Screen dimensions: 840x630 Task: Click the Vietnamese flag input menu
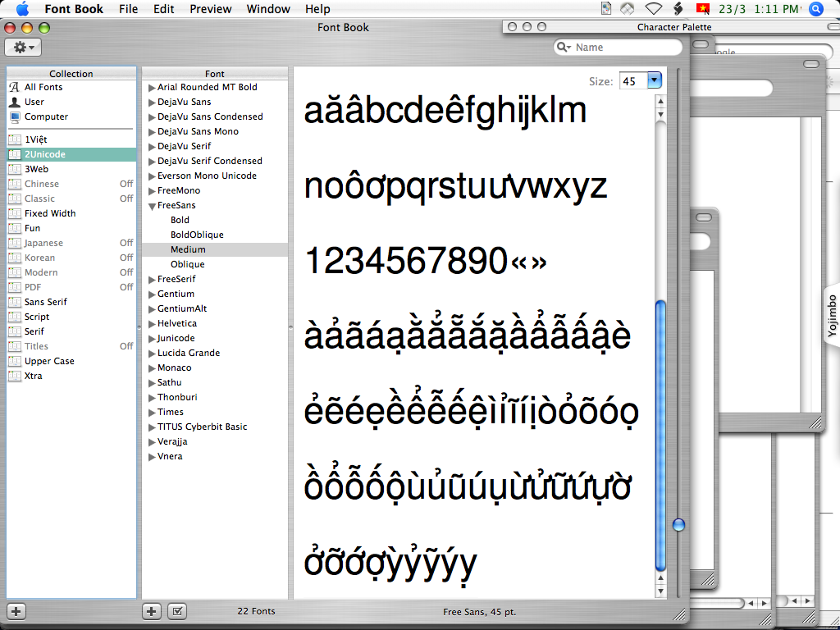[x=702, y=9]
